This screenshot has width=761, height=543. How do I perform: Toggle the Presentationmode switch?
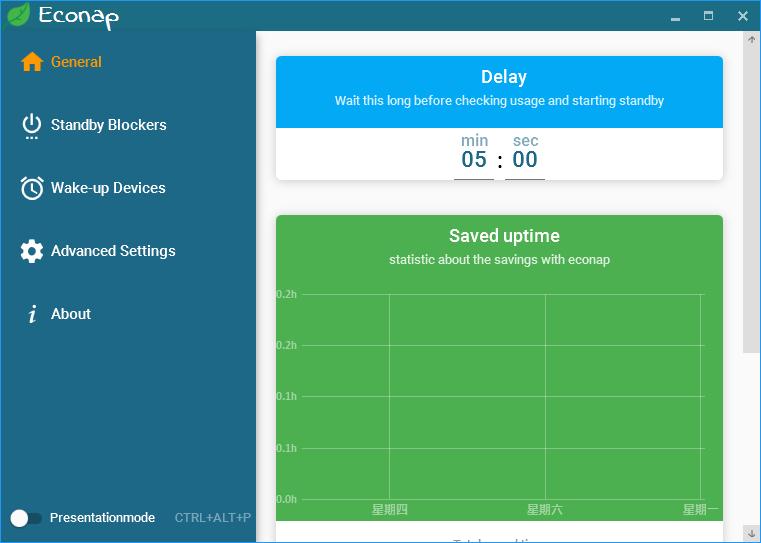[26, 518]
